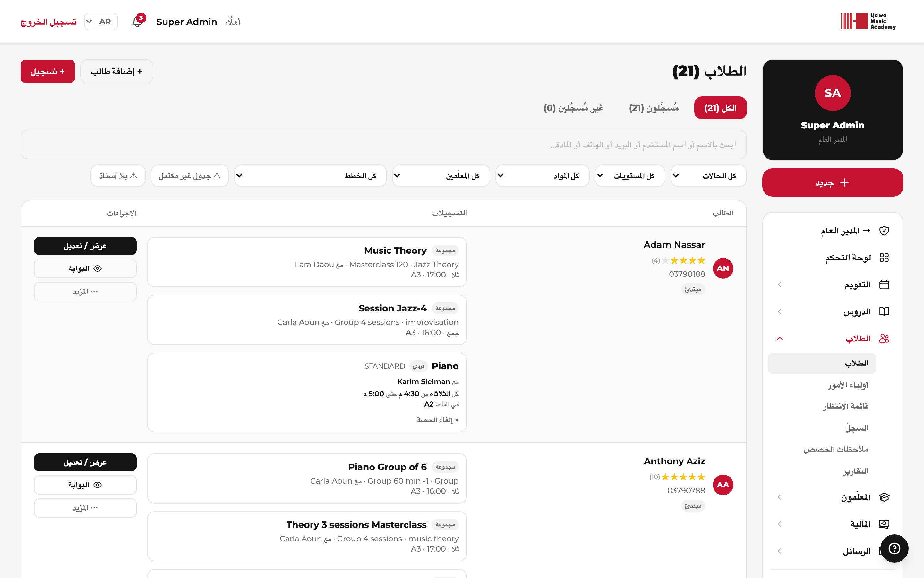Toggle the جدول غير مكتمل warning filter
This screenshot has height=578, width=924.
190,176
